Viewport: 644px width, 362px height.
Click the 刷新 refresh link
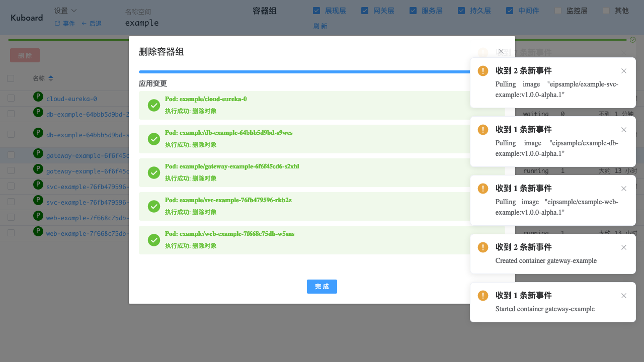[x=320, y=26]
